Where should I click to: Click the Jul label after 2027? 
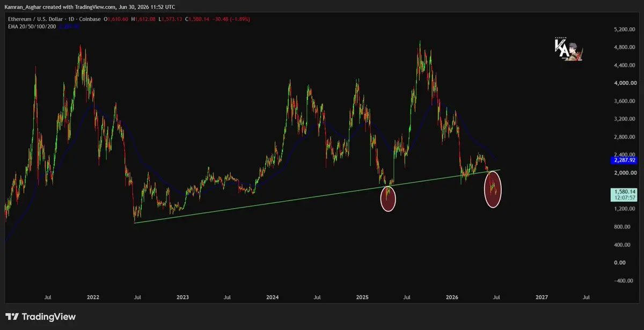(586, 297)
